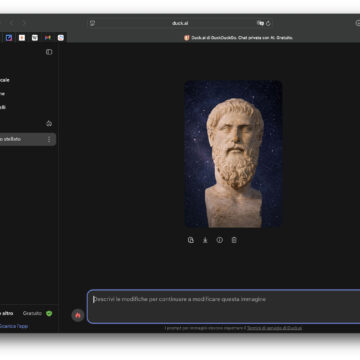Collapse the sidebar with the panel icon
The image size is (360, 360).
[49, 52]
